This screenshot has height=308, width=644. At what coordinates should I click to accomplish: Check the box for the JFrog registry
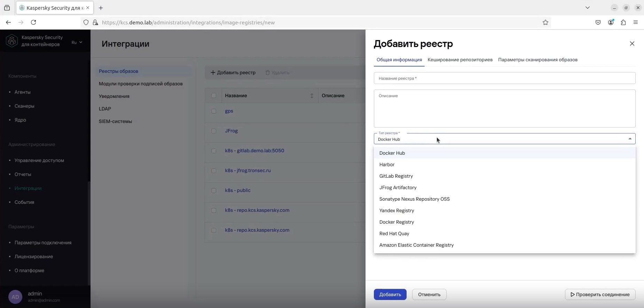pos(214,131)
